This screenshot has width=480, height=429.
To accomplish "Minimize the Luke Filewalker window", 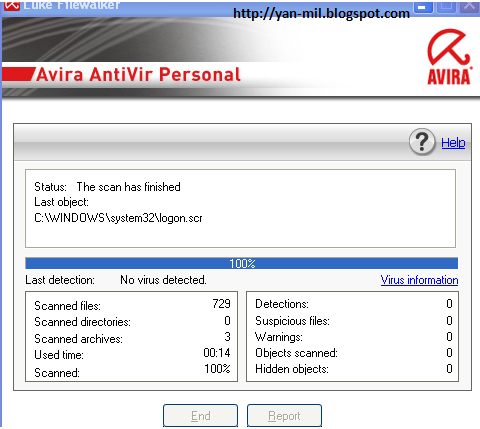I will point(423,6).
